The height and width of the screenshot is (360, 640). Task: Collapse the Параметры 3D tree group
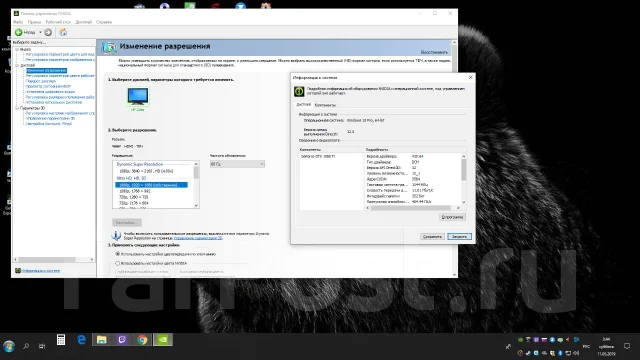(17, 108)
